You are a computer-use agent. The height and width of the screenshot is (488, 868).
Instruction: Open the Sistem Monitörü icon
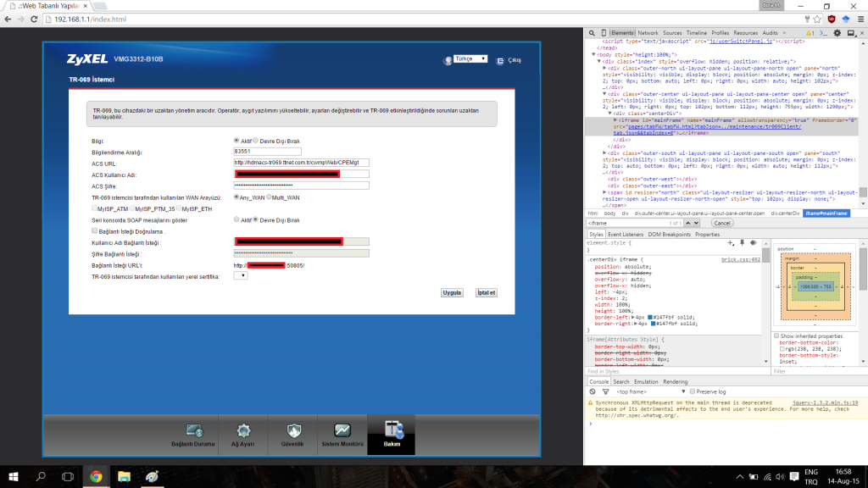(x=342, y=433)
